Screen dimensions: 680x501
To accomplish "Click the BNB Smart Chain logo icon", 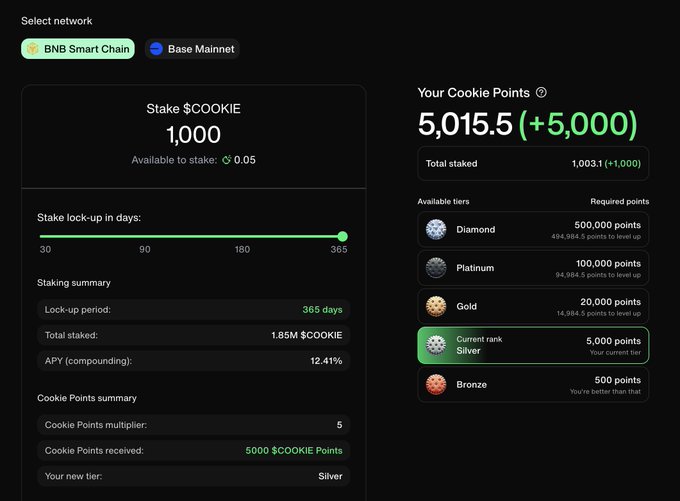I will tap(33, 48).
